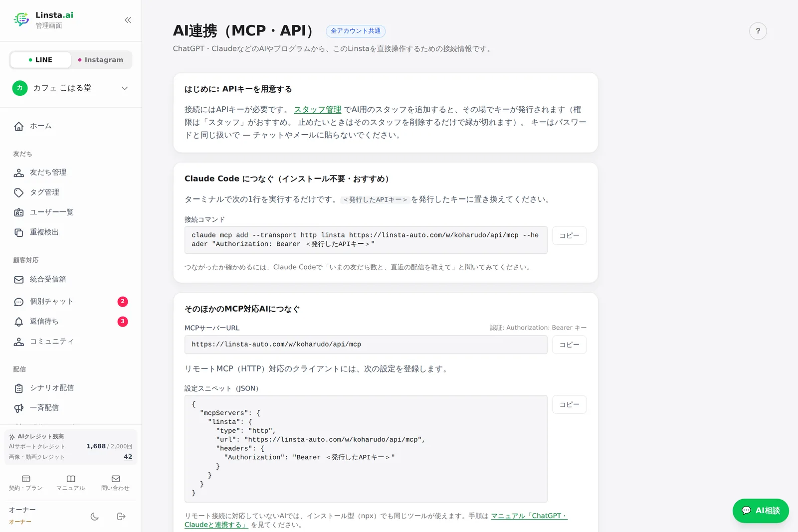
Task: Click the コミュニティ group icon
Action: pyautogui.click(x=19, y=342)
